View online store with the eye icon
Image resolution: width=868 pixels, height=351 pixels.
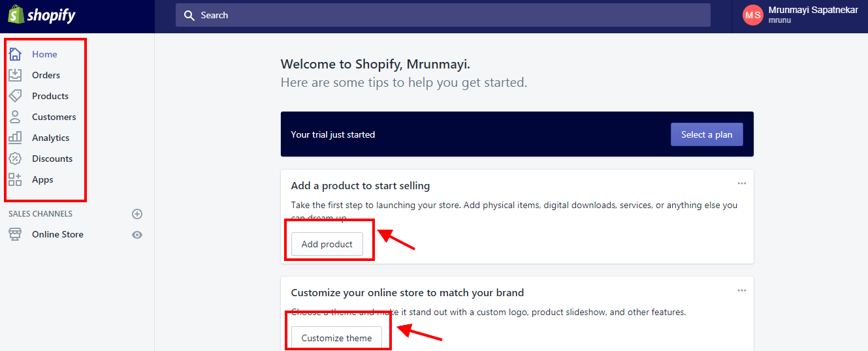point(137,235)
